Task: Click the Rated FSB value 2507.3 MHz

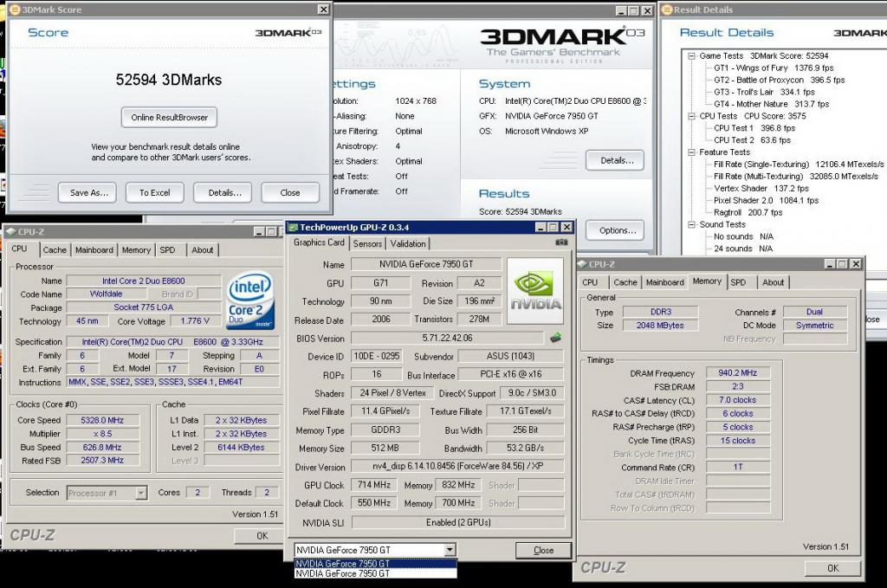Action: coord(102,460)
